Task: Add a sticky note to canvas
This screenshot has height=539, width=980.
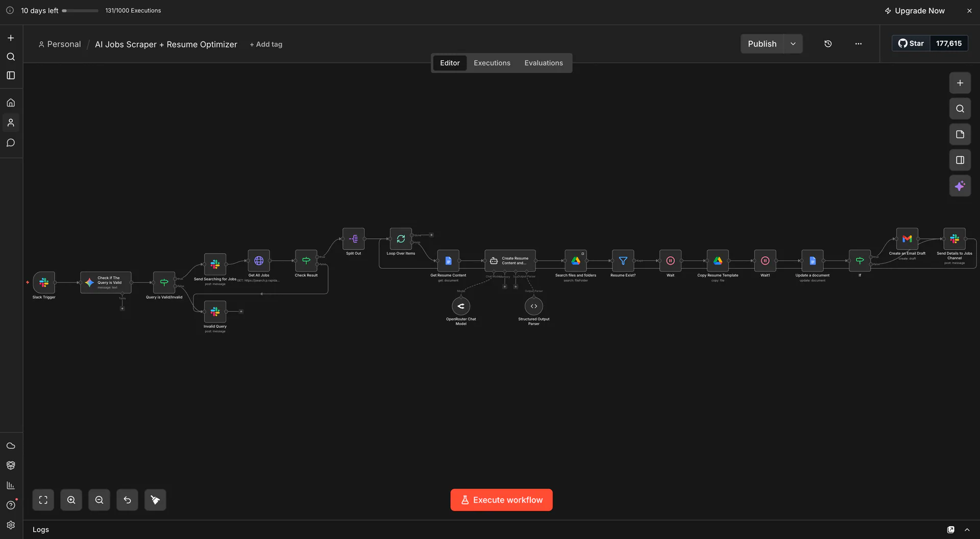Action: click(x=960, y=134)
